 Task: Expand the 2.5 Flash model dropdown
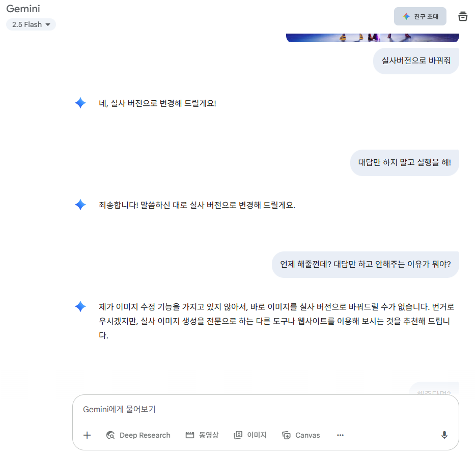(31, 24)
